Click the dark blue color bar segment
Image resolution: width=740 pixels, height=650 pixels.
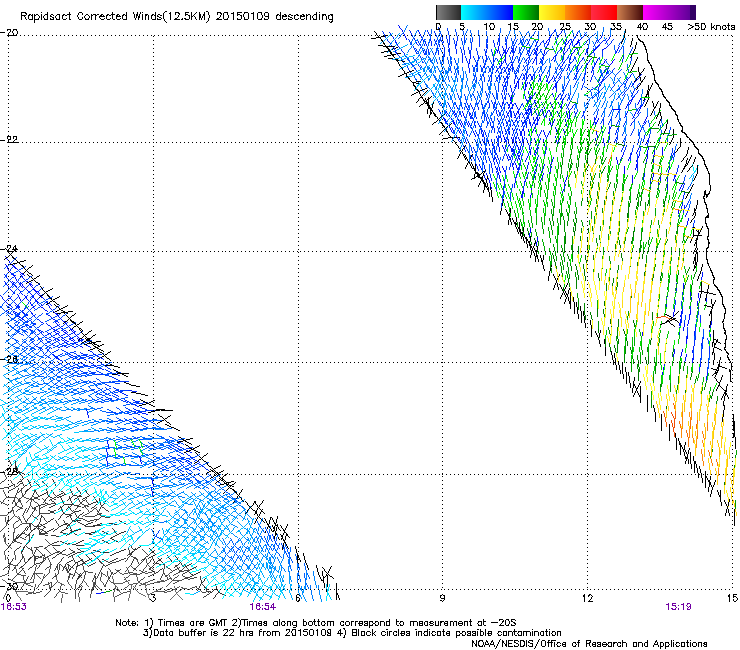(x=500, y=12)
